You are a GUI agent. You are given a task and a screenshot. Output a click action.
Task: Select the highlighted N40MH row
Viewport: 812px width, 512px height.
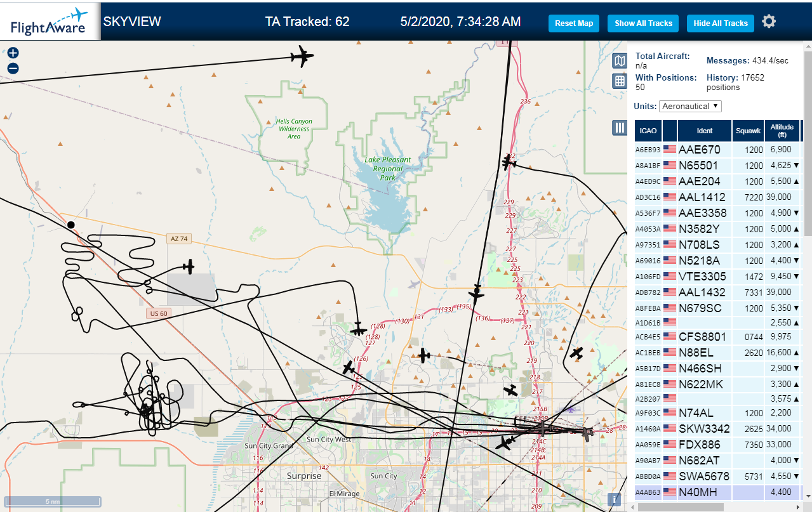click(717, 492)
